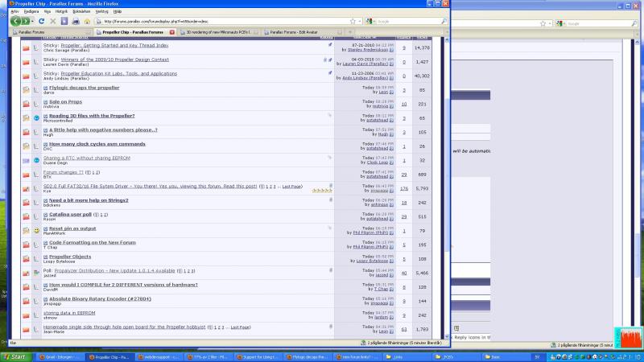Close the Propeller Chip tab
This screenshot has height=362, width=644.
point(172,32)
